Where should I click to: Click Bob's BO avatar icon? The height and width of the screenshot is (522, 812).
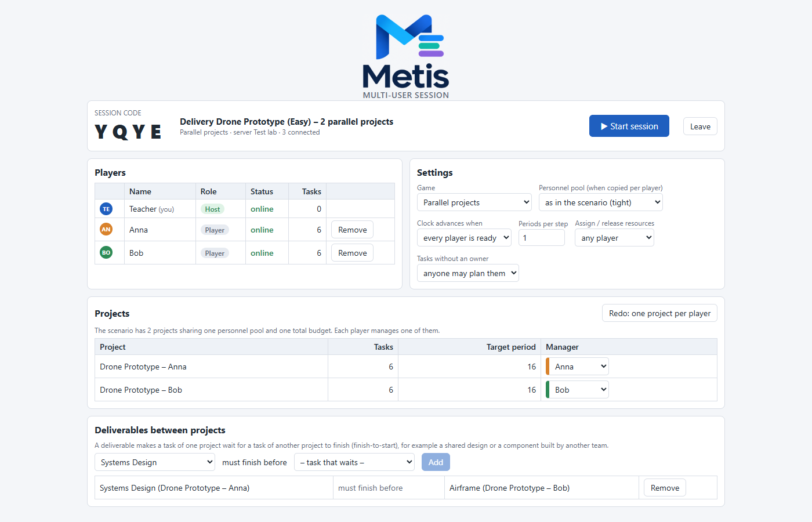(106, 253)
